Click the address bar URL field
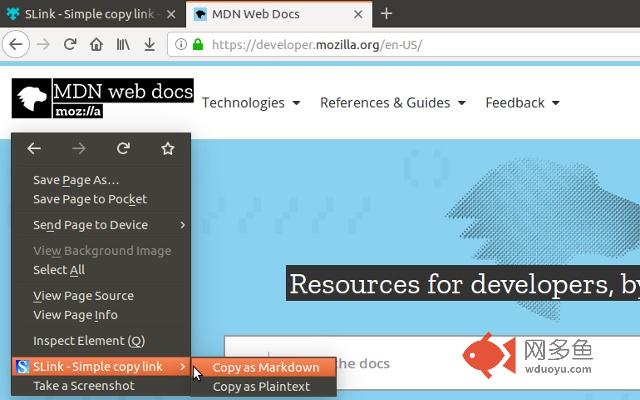The height and width of the screenshot is (400, 640). tap(404, 44)
